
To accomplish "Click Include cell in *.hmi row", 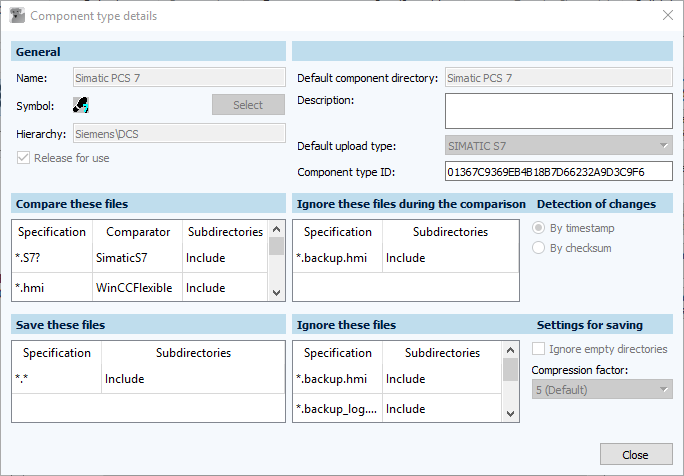I will coord(225,288).
